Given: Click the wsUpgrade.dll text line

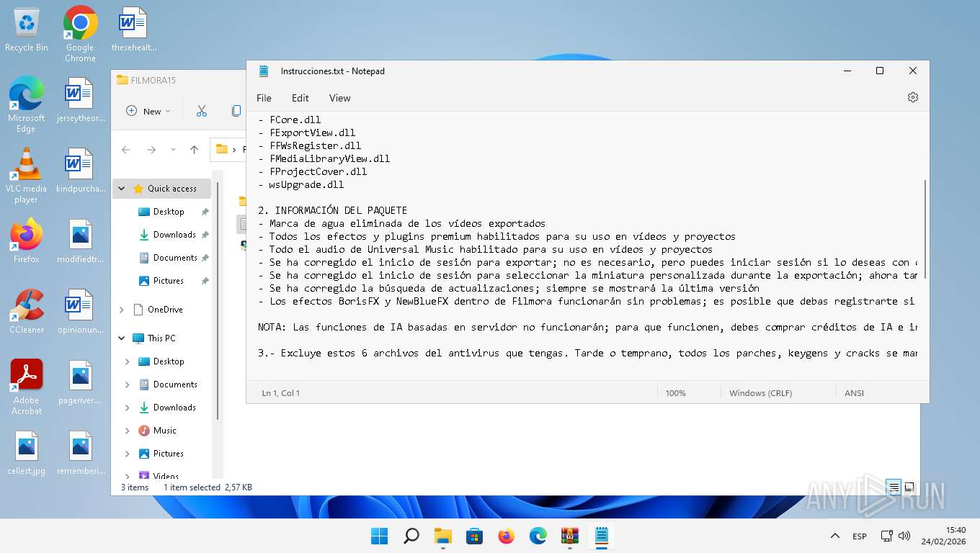Looking at the screenshot, I should click(x=301, y=184).
